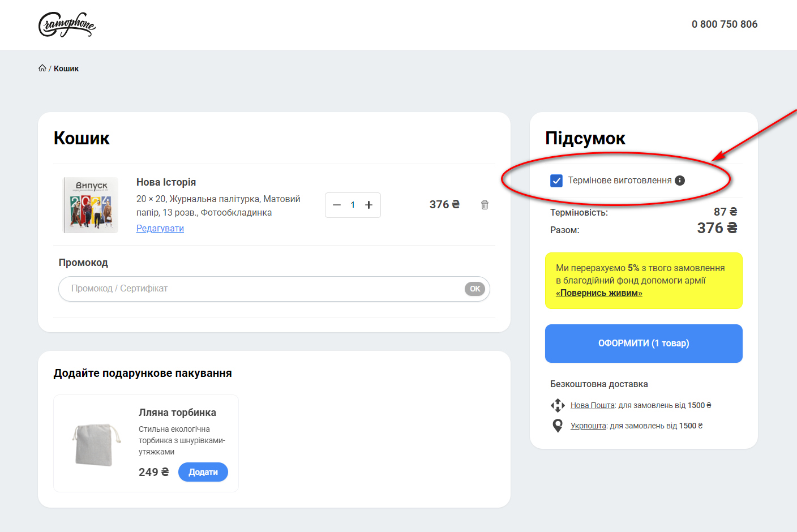Open the Редагувати link for the product

tap(160, 228)
